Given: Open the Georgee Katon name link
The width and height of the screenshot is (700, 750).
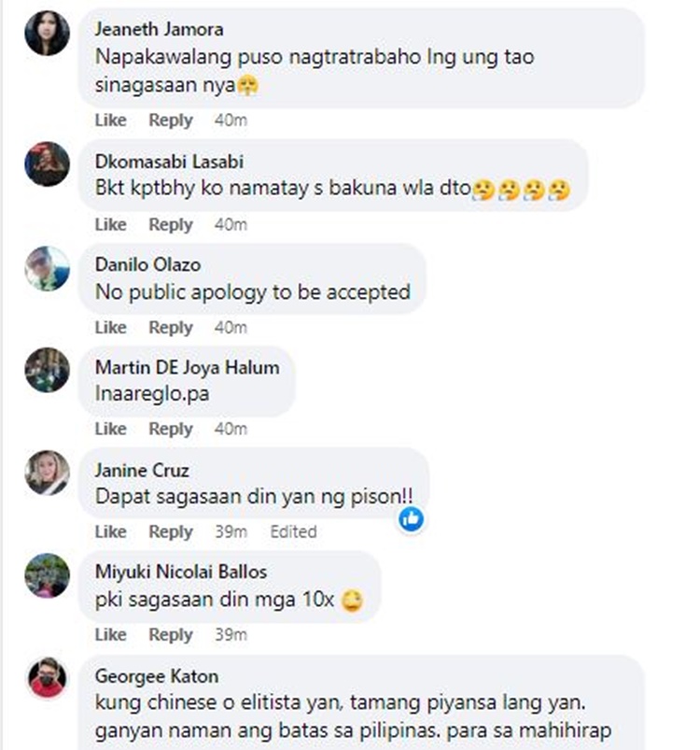Looking at the screenshot, I should click(157, 676).
